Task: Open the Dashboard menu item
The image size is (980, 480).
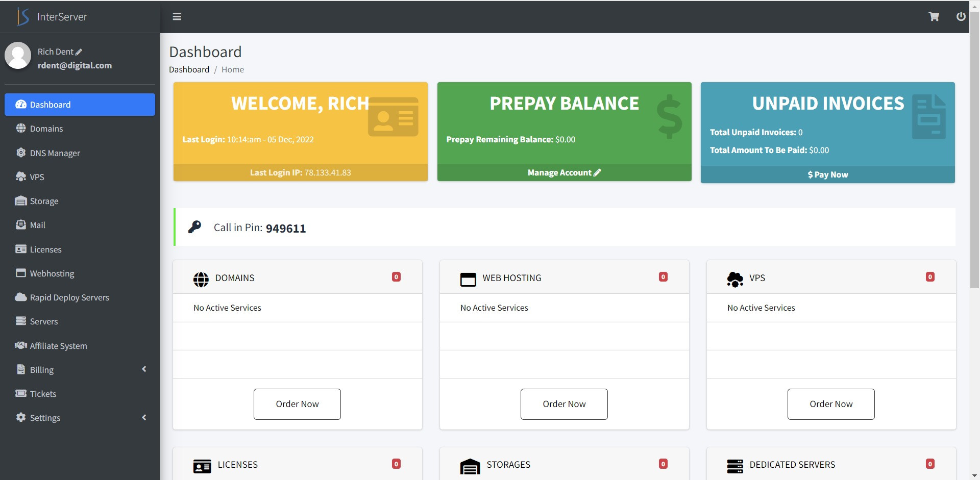Action: [x=80, y=105]
